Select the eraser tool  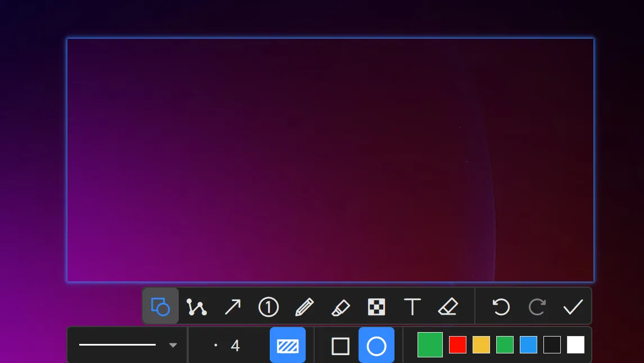click(448, 307)
